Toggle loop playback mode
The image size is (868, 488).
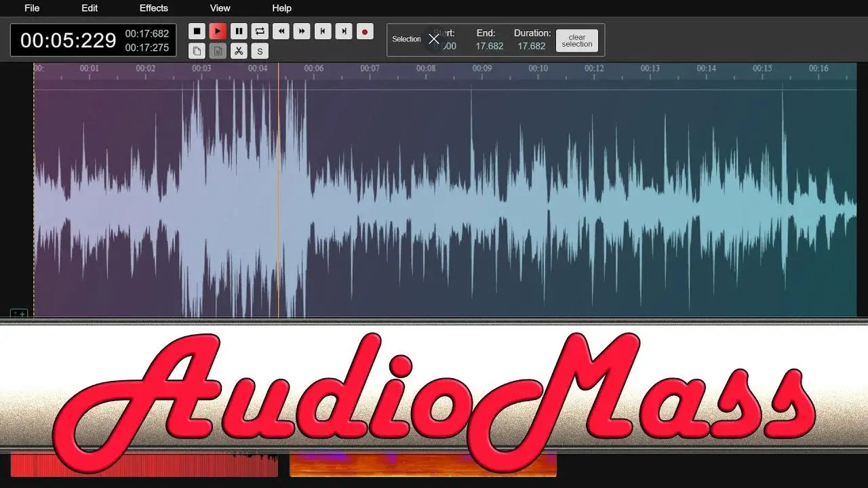click(260, 31)
